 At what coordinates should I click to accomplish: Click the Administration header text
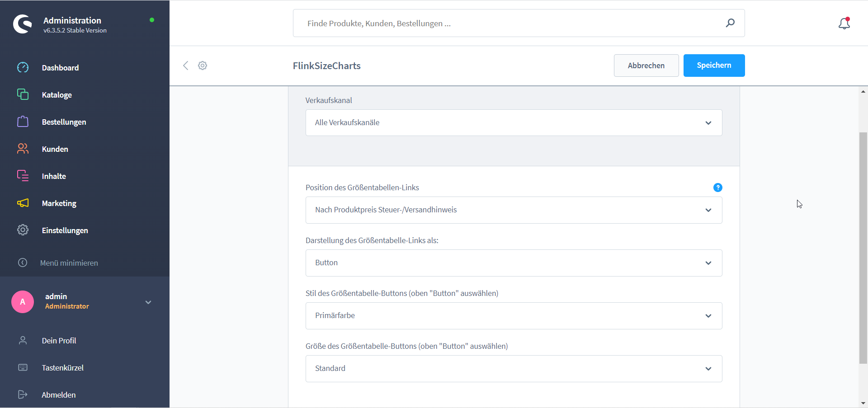pos(72,20)
